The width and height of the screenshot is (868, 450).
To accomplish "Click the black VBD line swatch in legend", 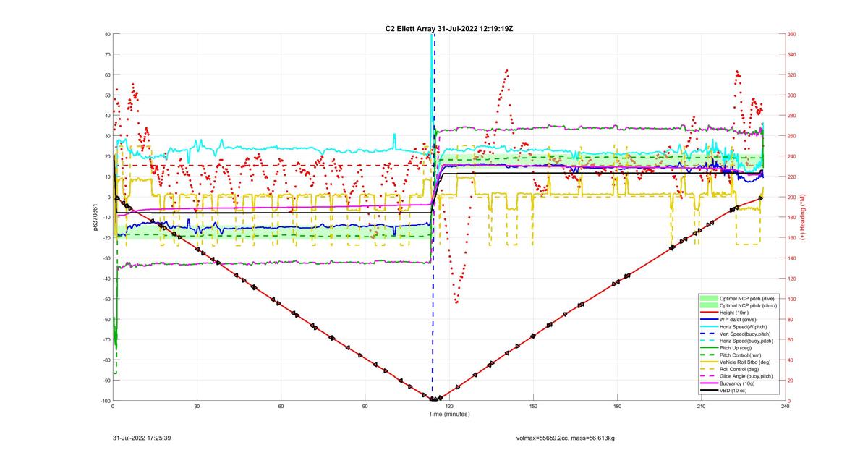I will 709,391.
